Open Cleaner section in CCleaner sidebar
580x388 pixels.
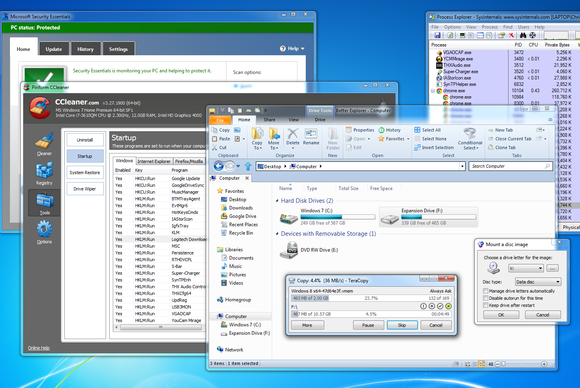point(44,144)
